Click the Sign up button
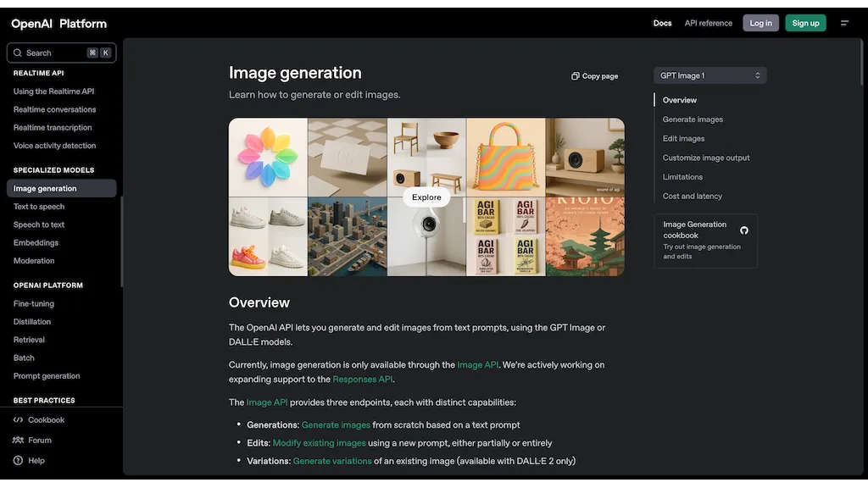 [x=805, y=23]
